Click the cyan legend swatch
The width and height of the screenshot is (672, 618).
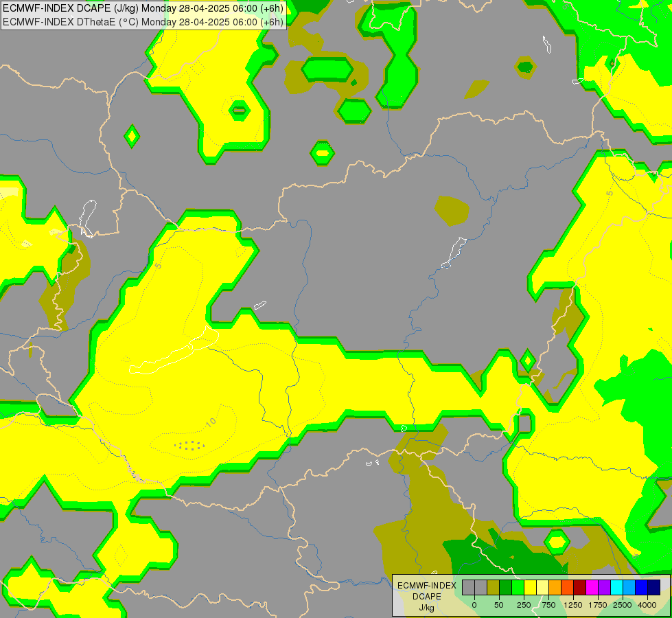616,587
